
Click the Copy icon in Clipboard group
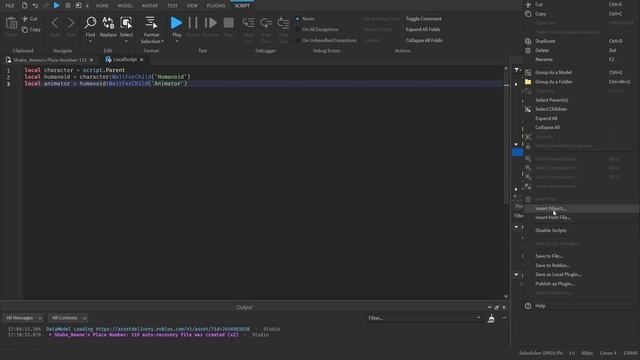point(25,29)
